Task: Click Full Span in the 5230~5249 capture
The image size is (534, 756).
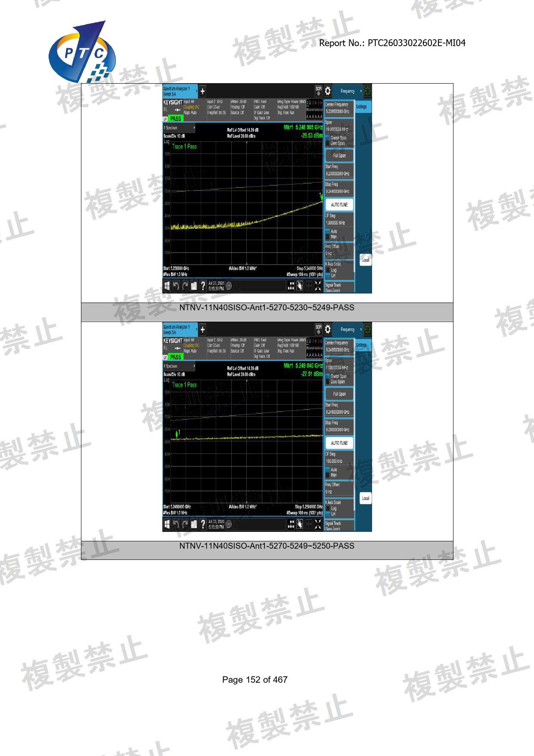Action: (339, 156)
